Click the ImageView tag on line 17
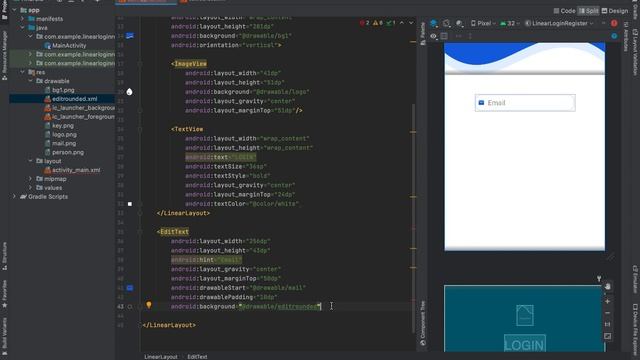Image resolution: width=640 pixels, height=360 pixels. tap(190, 64)
